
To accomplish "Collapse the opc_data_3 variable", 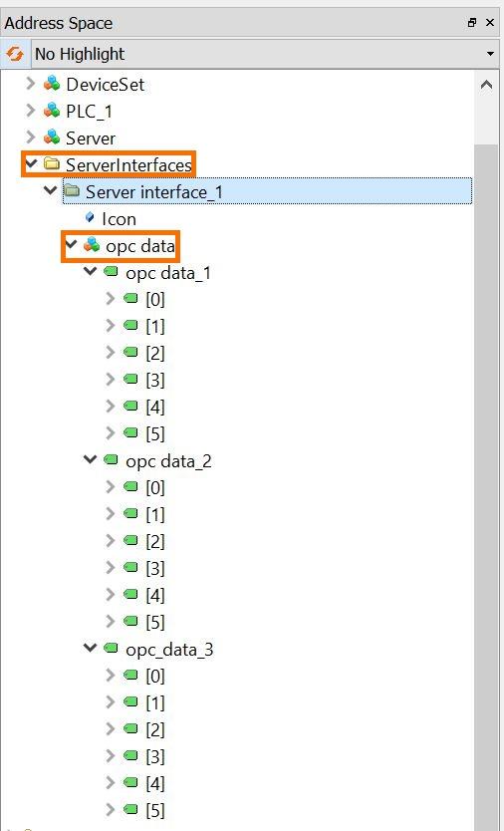I will (x=91, y=647).
